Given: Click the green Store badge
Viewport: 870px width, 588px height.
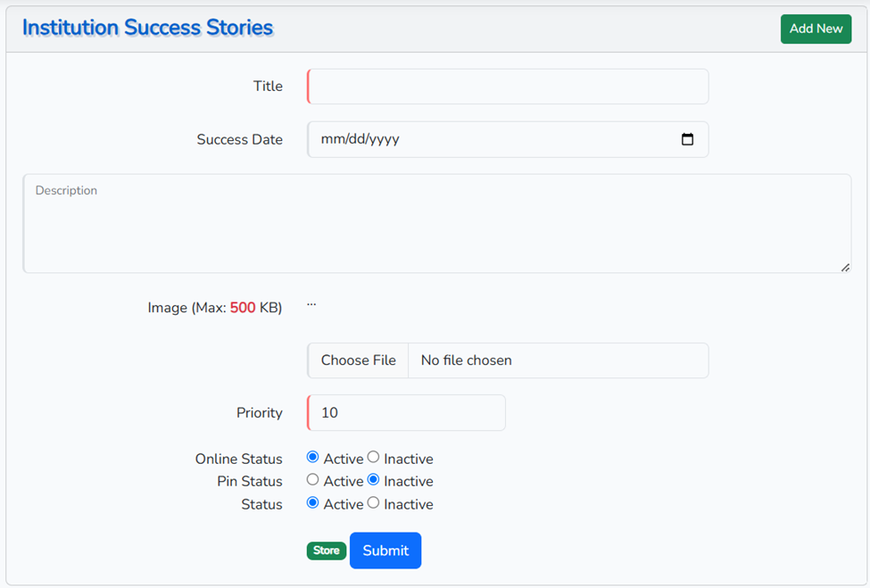Looking at the screenshot, I should (326, 551).
